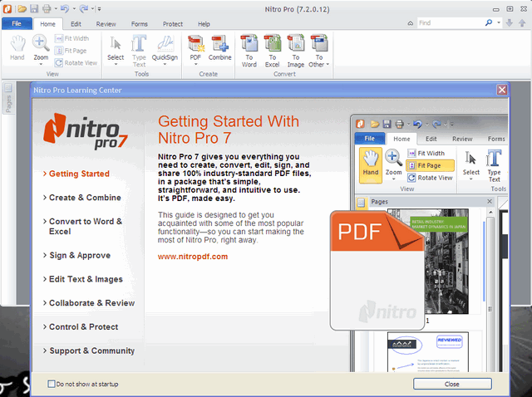
Task: Open the Help ribbon tab
Action: (x=204, y=24)
